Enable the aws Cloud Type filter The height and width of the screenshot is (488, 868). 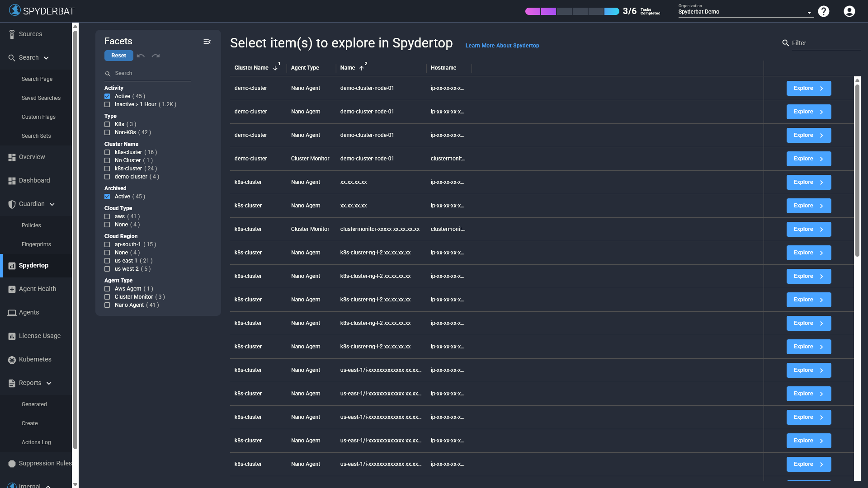pyautogui.click(x=107, y=216)
